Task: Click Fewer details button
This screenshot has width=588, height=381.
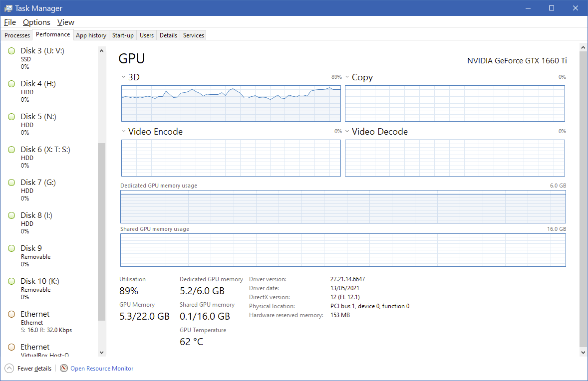Action: [x=28, y=368]
